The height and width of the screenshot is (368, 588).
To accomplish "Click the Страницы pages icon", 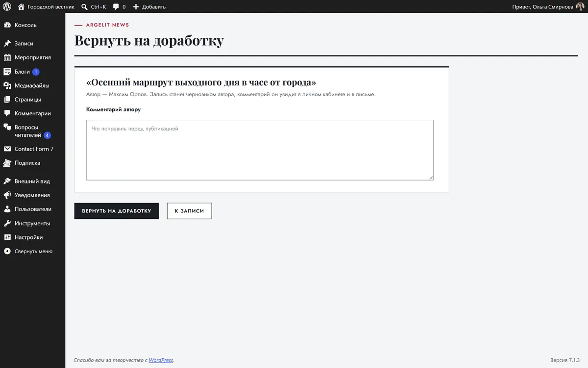I will 7,100.
